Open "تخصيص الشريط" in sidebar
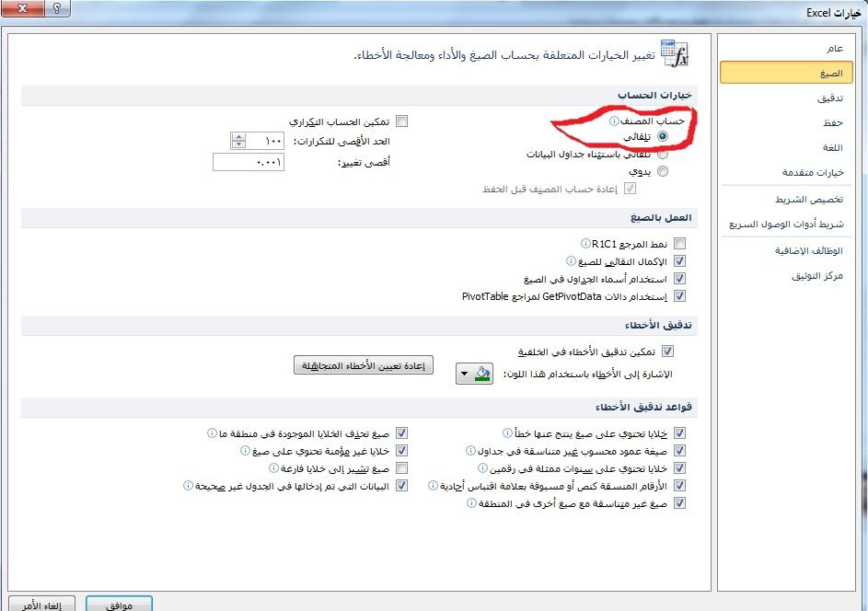 [x=786, y=200]
